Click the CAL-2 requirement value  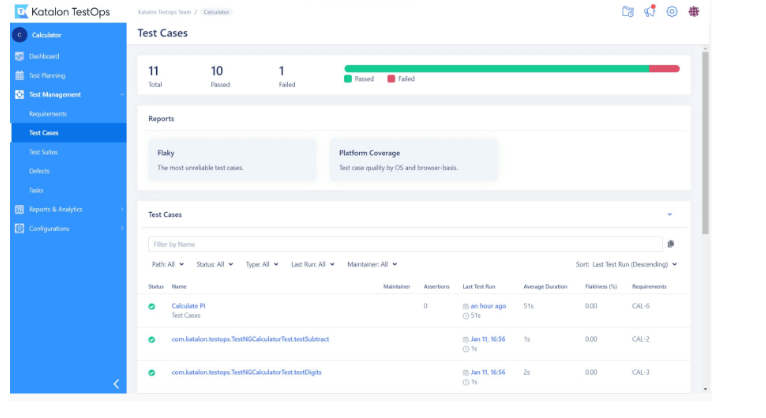point(640,339)
